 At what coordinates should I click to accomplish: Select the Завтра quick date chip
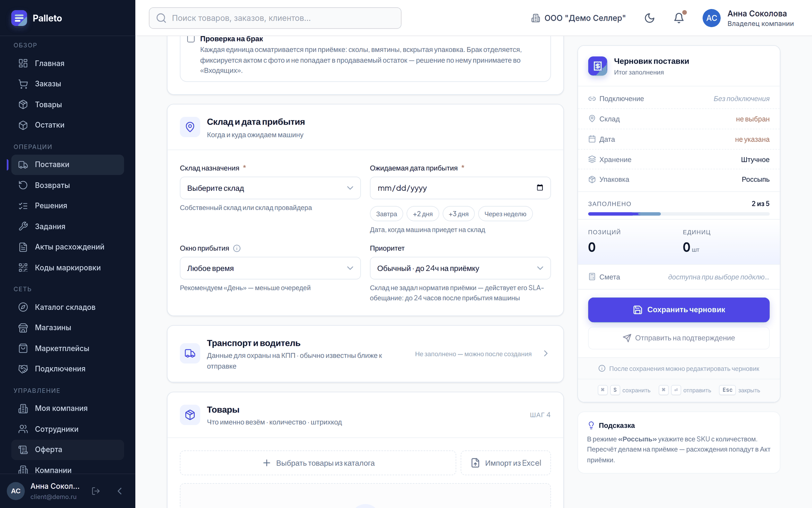tap(386, 214)
